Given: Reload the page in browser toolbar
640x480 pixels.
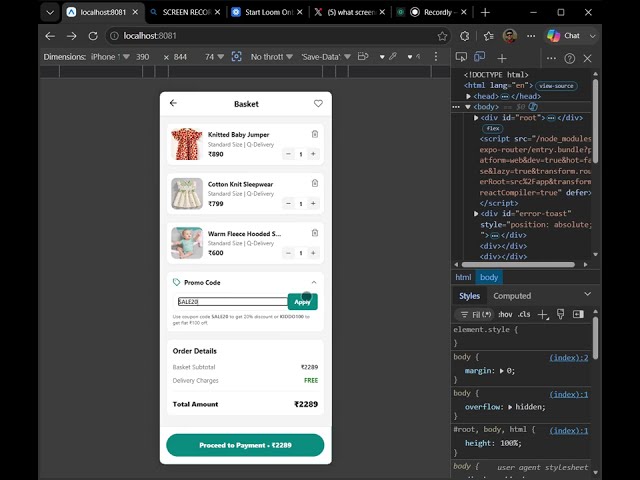Looking at the screenshot, I should point(93,36).
